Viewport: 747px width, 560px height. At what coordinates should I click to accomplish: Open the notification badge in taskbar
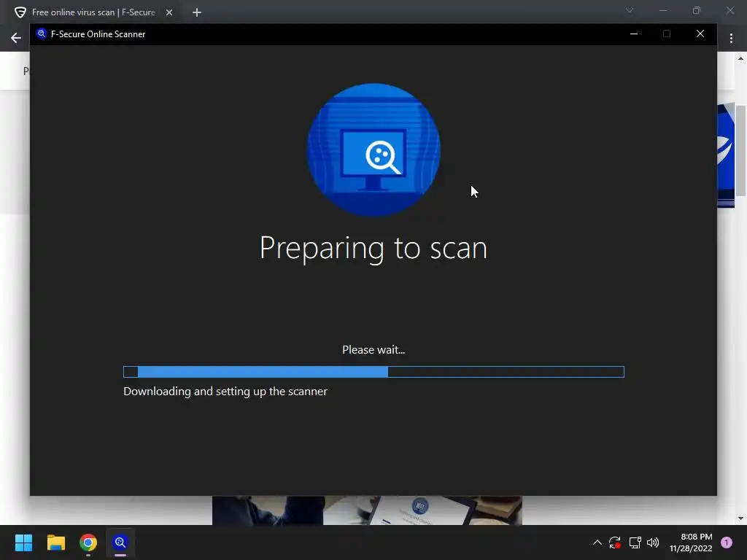point(727,542)
